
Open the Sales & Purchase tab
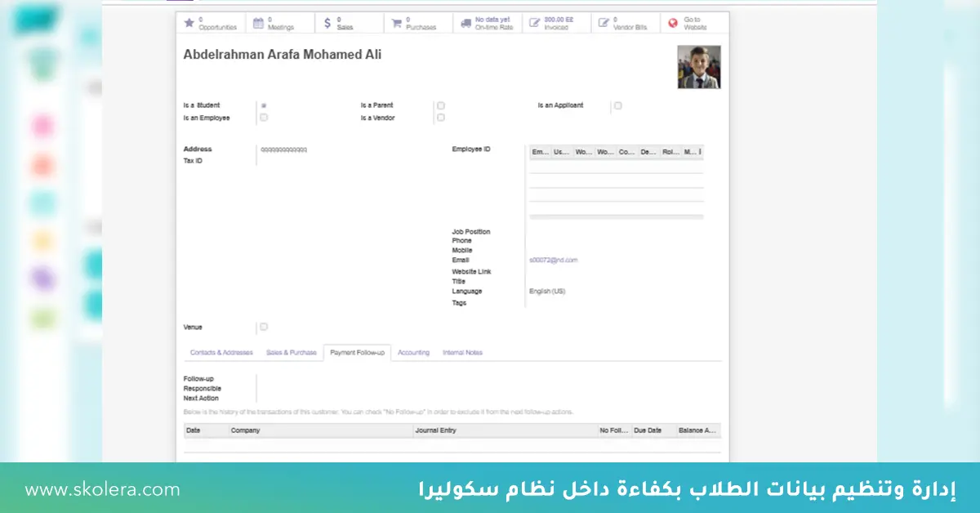coord(291,352)
